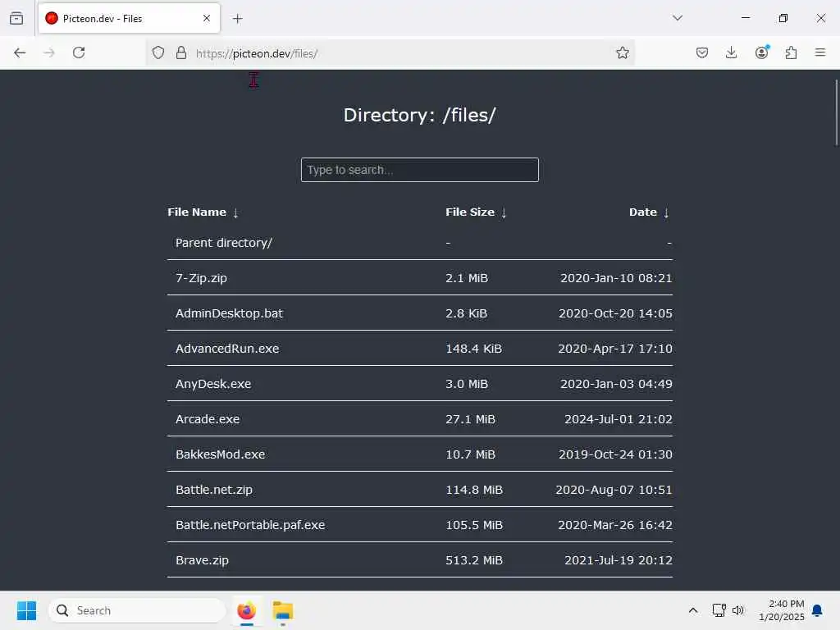840x630 pixels.
Task: Open the Parent directory/ link
Action: click(224, 243)
